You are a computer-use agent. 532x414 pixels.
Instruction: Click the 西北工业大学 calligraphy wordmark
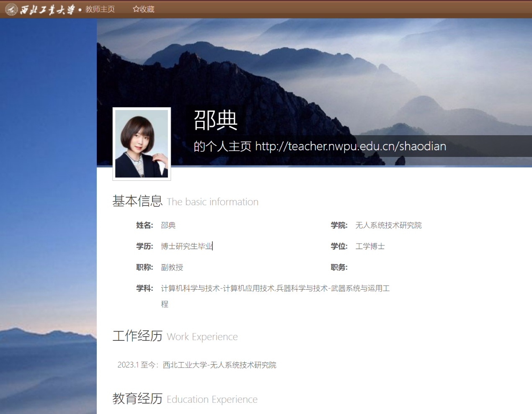(x=47, y=10)
